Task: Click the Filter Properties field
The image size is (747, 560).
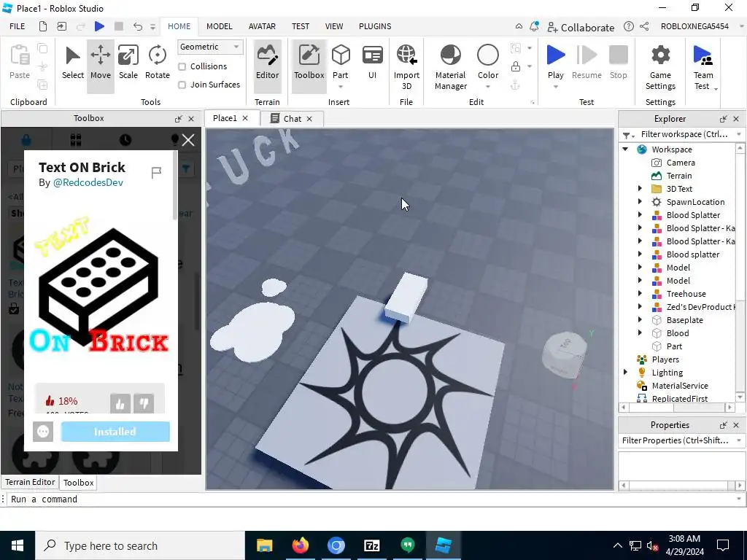Action: [676, 440]
